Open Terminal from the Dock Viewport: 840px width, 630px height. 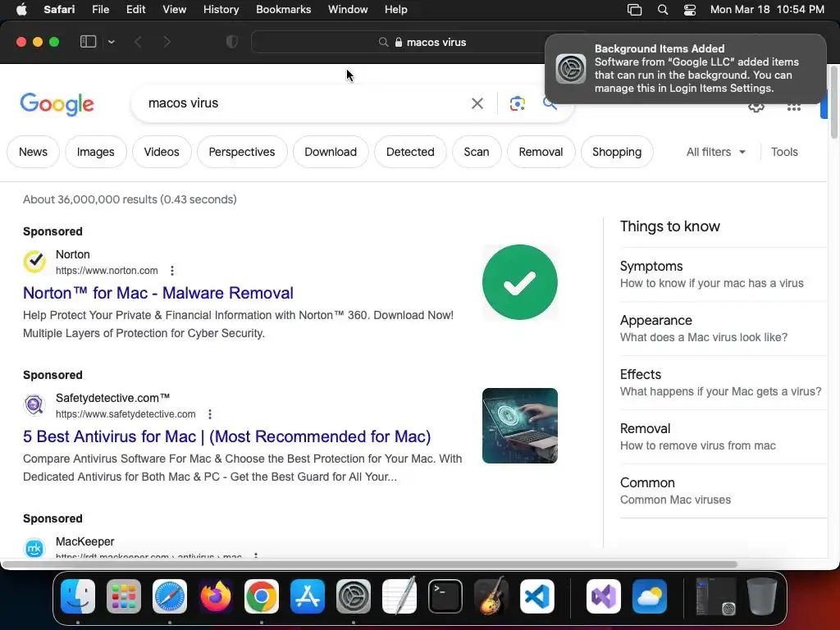(x=445, y=596)
